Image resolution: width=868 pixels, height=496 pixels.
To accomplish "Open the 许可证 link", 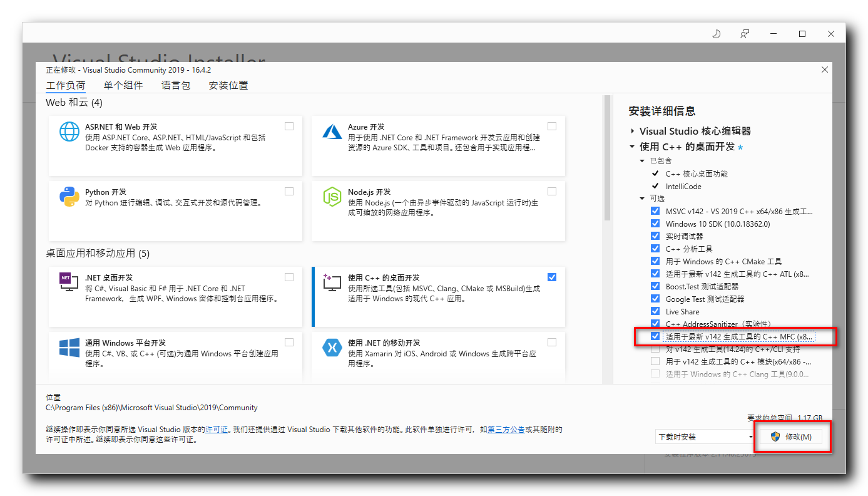I will [x=217, y=430].
